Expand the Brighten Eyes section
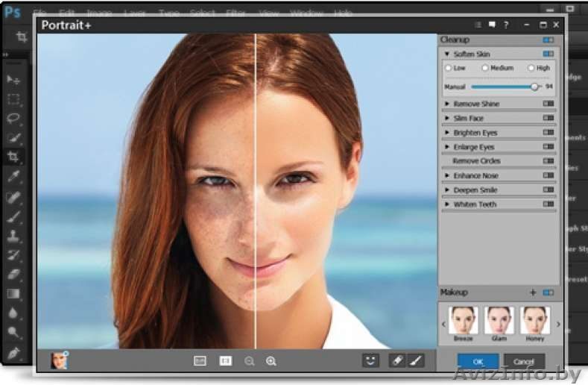Screen dimensions: 588x385 447,133
